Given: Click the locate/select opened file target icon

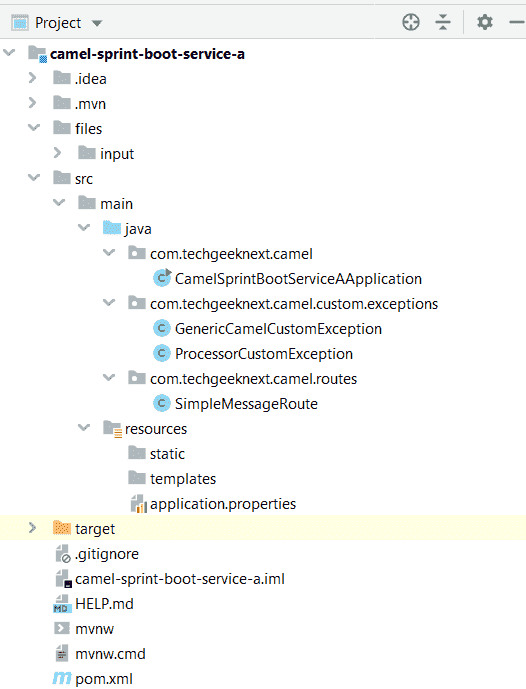Looking at the screenshot, I should tap(411, 22).
